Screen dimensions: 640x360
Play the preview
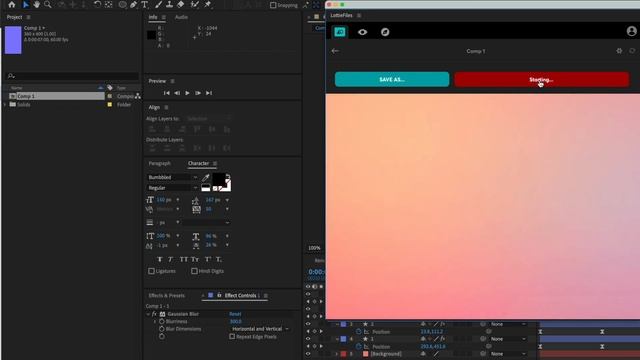187,93
